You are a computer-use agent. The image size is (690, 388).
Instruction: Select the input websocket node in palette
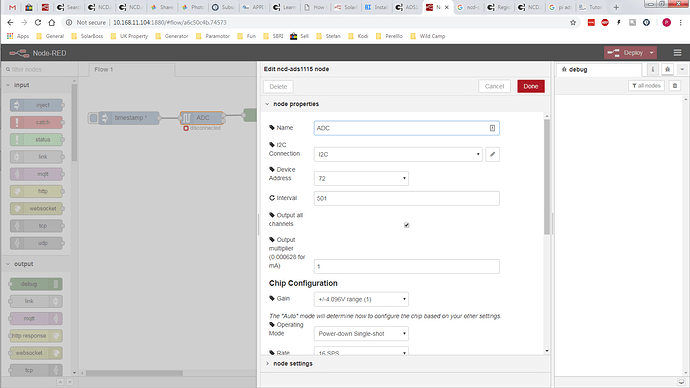pyautogui.click(x=37, y=209)
